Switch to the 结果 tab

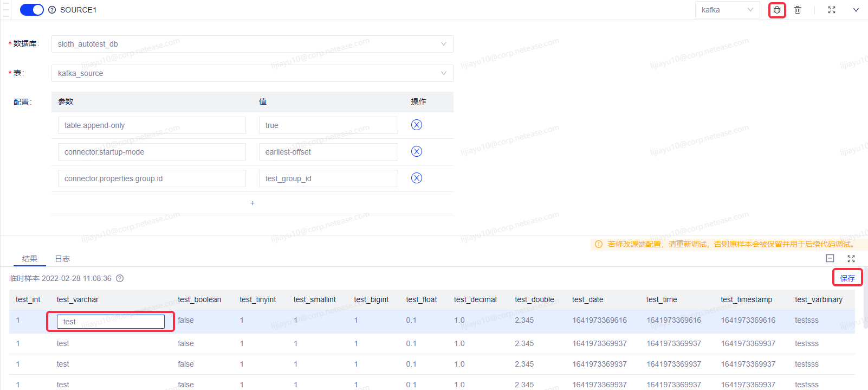[x=30, y=259]
